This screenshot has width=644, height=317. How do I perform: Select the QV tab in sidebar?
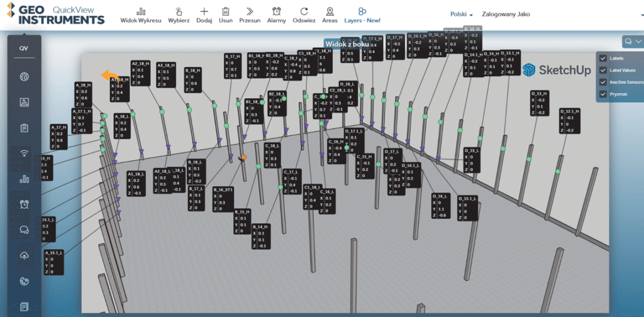[24, 48]
